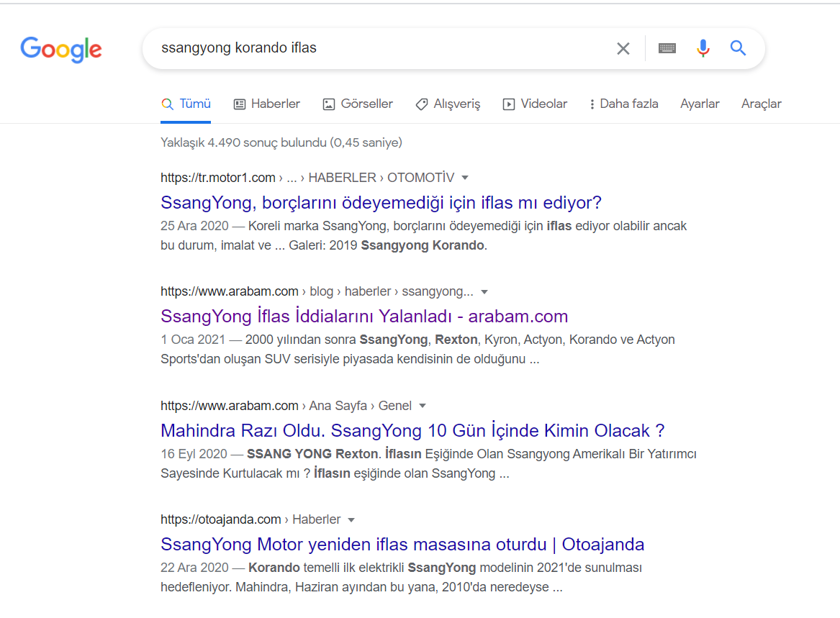Start voice search with the microphone icon
This screenshot has height=618, width=840.
703,48
